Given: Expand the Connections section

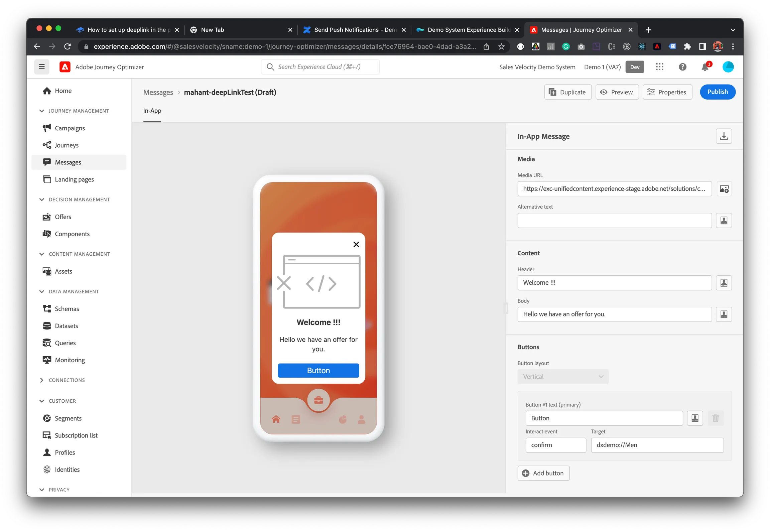Looking at the screenshot, I should point(41,380).
